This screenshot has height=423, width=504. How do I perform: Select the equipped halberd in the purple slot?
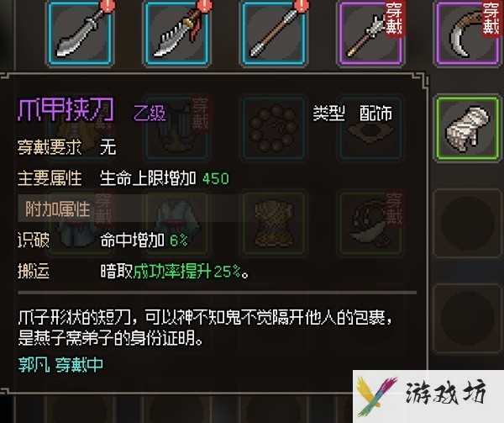[370, 34]
